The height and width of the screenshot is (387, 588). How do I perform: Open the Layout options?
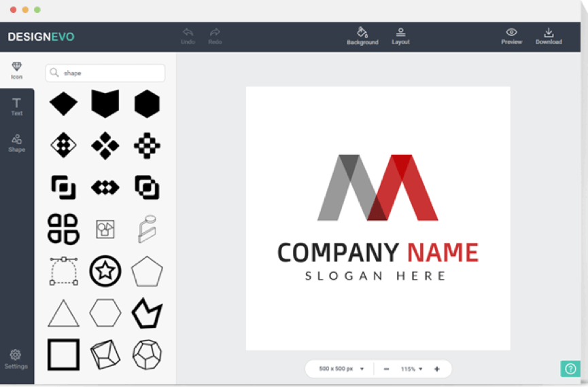tap(400, 37)
